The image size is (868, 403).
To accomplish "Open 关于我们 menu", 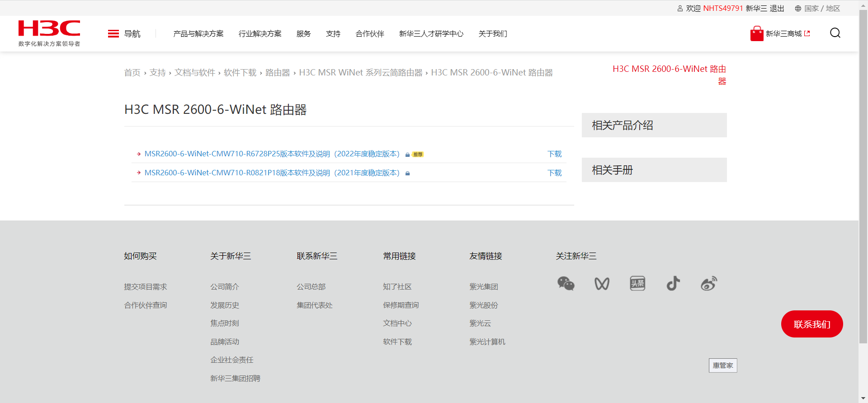I will tap(493, 34).
